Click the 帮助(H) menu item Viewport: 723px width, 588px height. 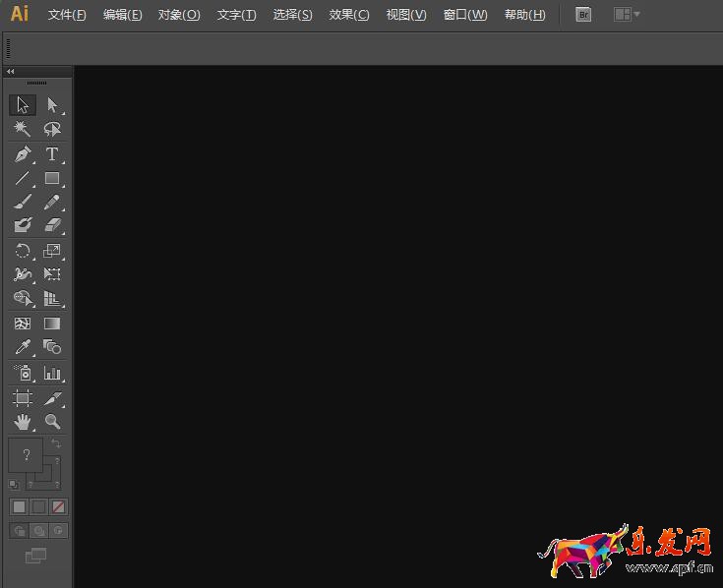click(524, 15)
